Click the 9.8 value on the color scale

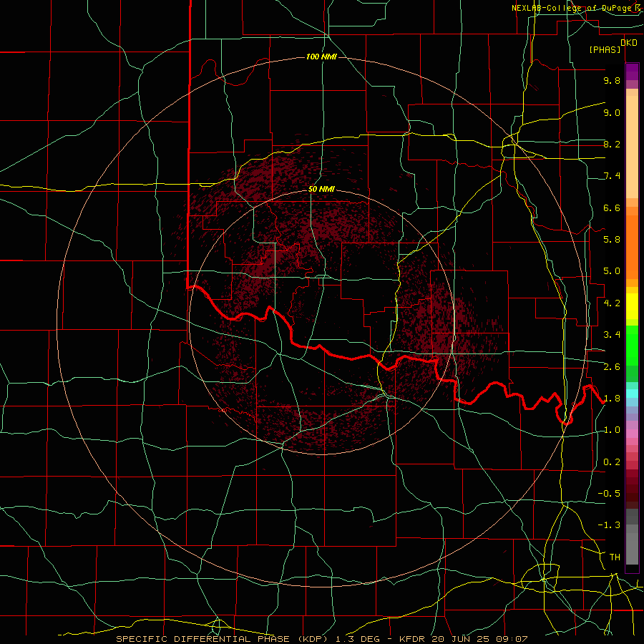(612, 80)
